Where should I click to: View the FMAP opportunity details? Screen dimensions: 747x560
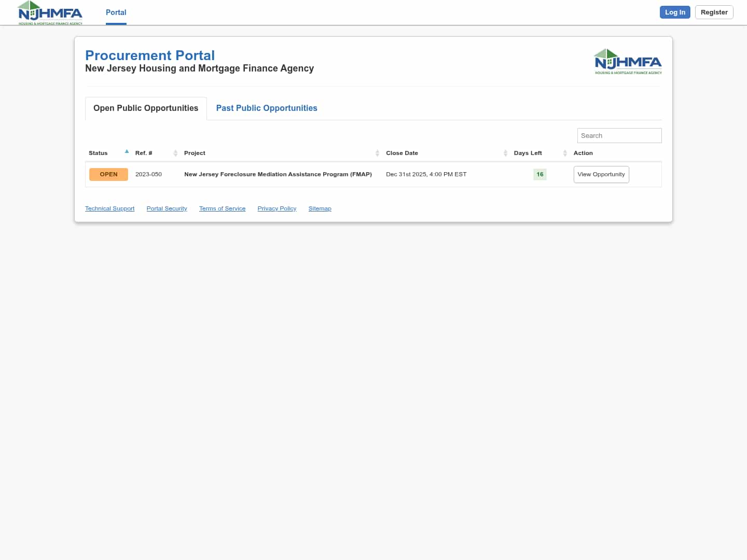[x=601, y=174]
